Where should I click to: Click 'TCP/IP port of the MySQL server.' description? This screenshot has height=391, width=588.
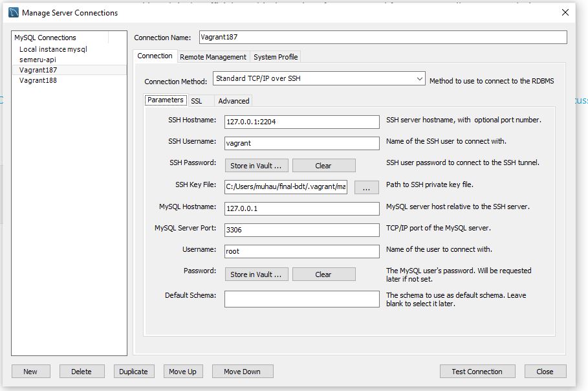coord(439,228)
